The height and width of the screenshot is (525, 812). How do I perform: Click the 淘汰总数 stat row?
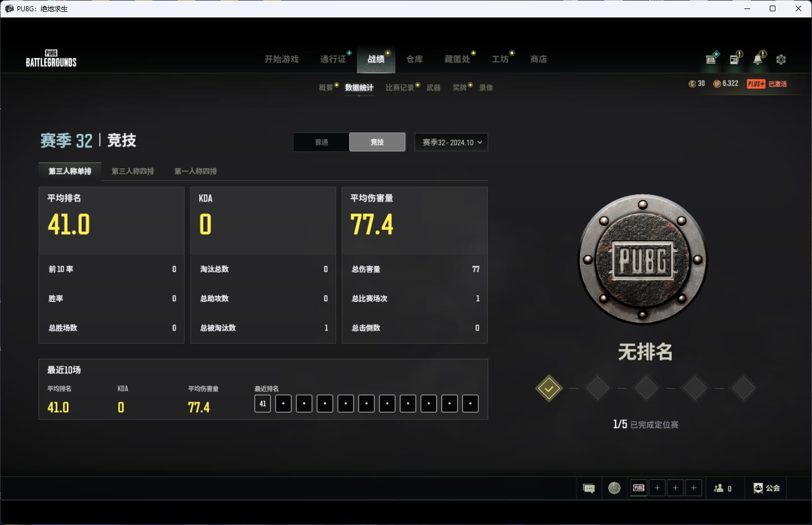(x=263, y=269)
